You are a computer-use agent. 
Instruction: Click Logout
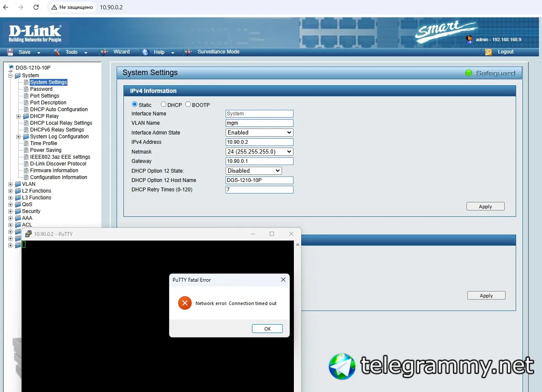point(506,52)
